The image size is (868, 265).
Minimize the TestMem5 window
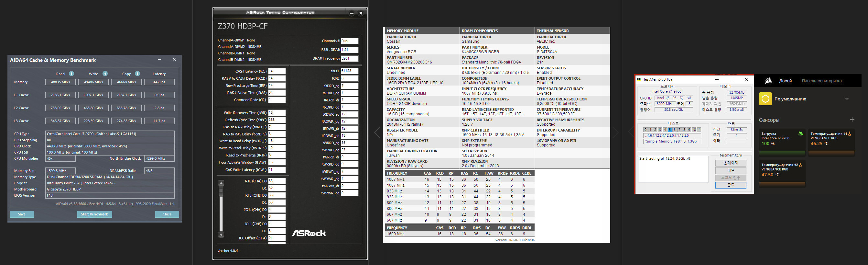717,79
